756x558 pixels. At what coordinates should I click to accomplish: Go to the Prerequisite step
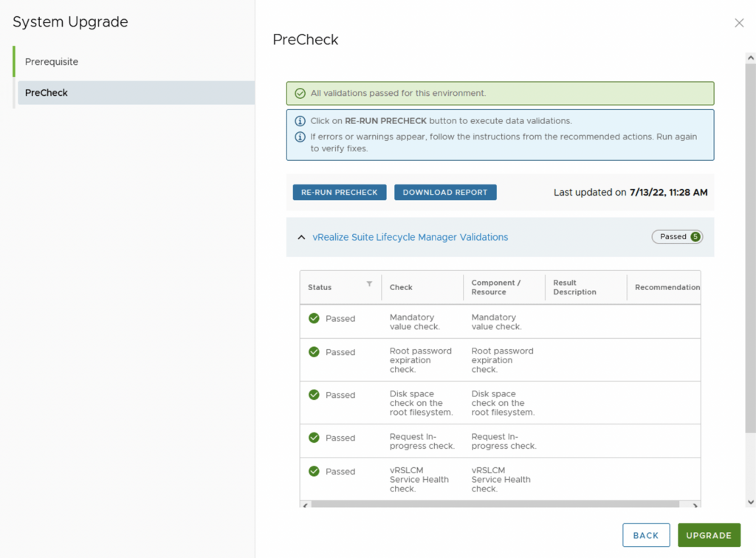[x=52, y=62]
